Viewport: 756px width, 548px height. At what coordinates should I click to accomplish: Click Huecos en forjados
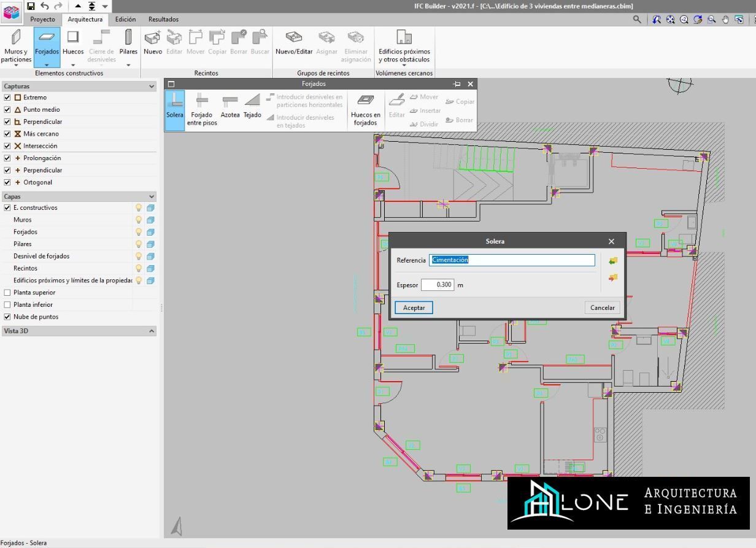coord(366,110)
